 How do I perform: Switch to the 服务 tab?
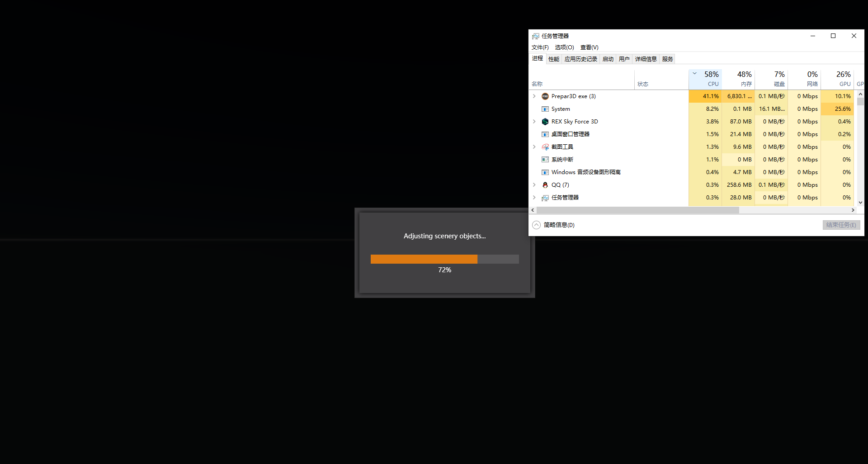(x=667, y=59)
